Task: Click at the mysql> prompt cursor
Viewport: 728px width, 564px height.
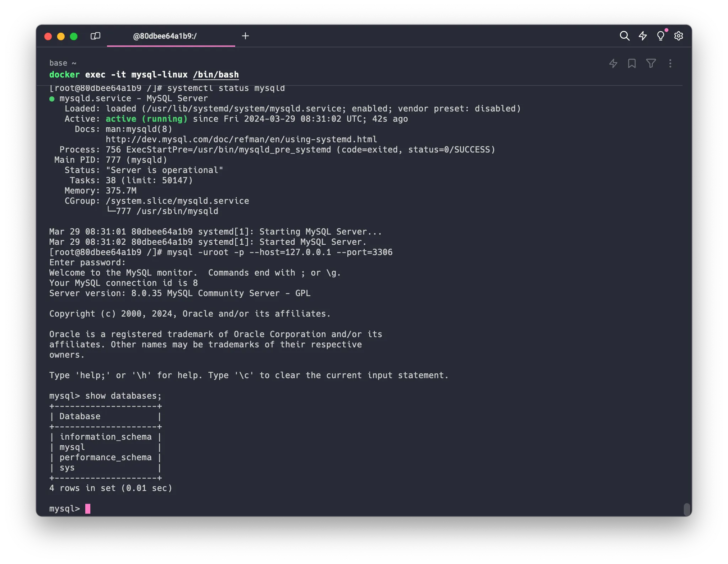Action: pyautogui.click(x=88, y=509)
